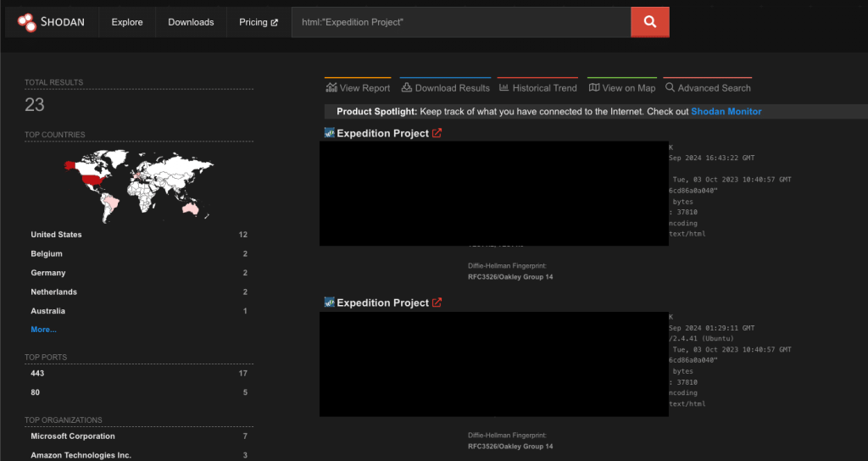Filter results by port 443
Screen dimensions: 868x461
click(37, 373)
